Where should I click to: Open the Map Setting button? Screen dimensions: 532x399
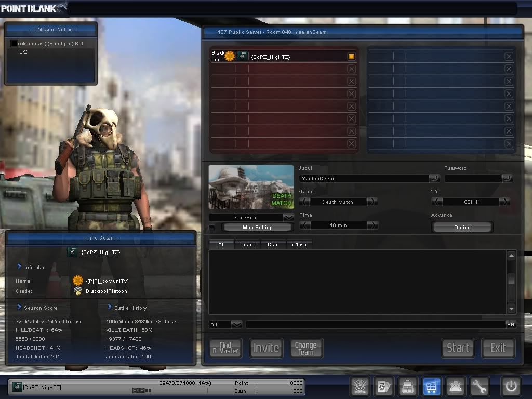pyautogui.click(x=258, y=228)
